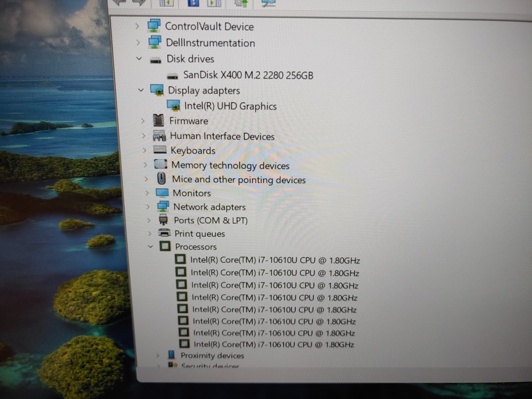Click the Processors category chip icon

[x=165, y=246]
